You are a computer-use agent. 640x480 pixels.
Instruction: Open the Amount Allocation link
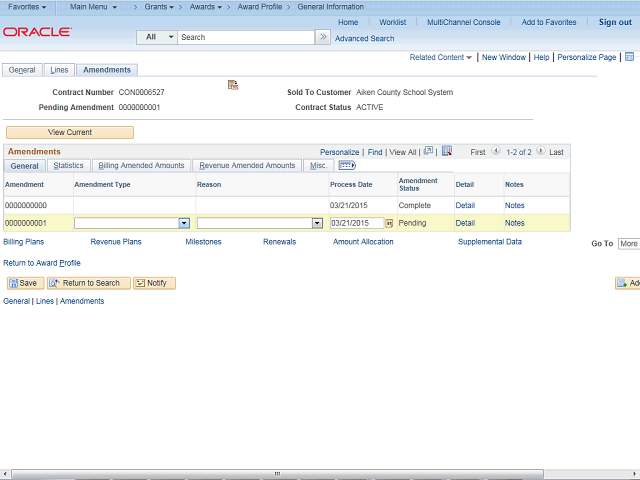363,242
